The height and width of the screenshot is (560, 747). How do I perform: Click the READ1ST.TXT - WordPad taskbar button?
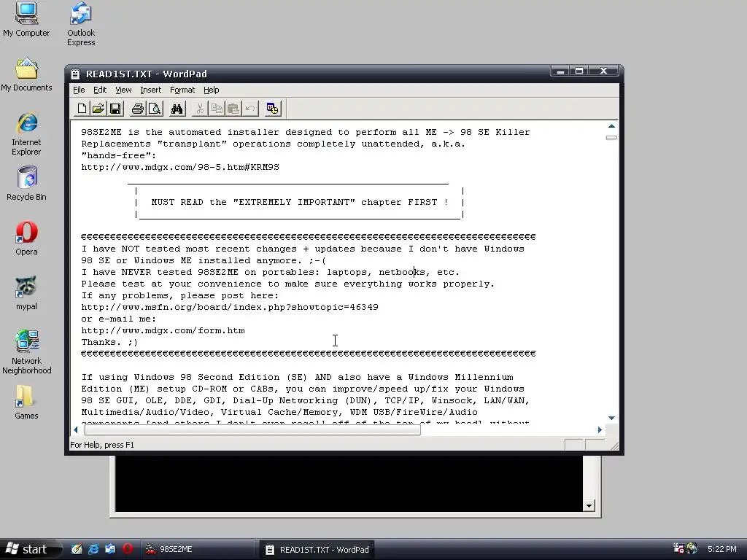[x=318, y=549]
